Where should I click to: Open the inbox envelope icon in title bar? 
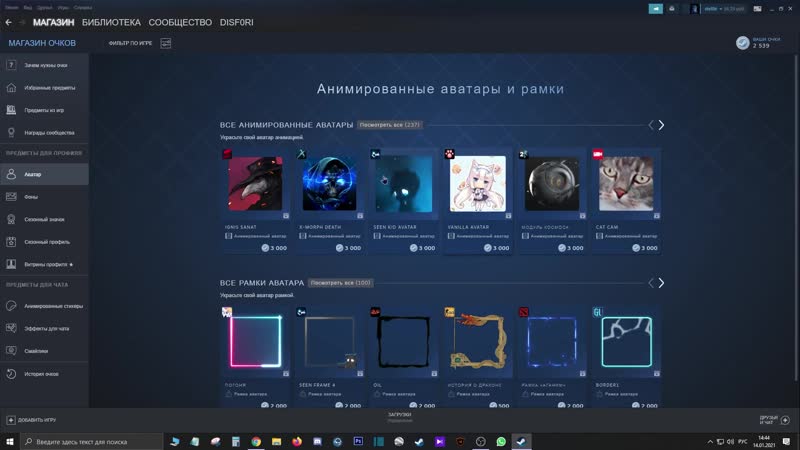click(x=672, y=9)
